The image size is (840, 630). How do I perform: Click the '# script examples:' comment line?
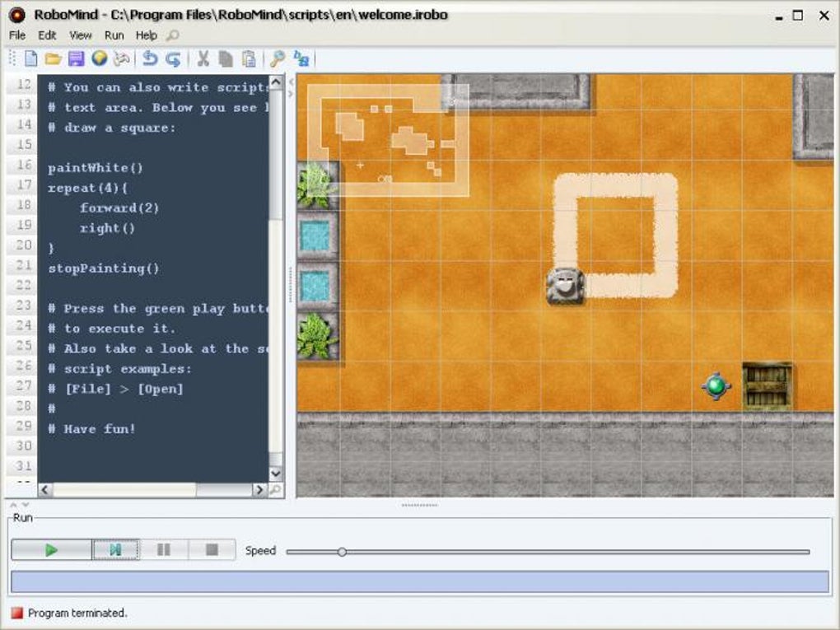click(x=119, y=369)
